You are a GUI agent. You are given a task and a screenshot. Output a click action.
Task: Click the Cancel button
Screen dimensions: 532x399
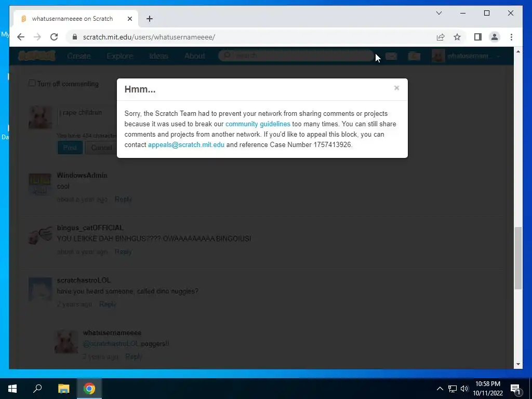(x=101, y=148)
